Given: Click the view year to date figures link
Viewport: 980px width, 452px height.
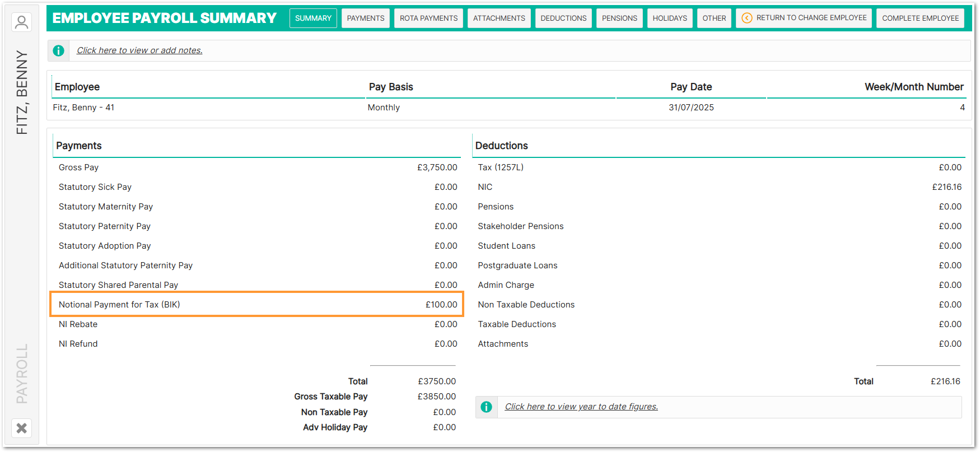Looking at the screenshot, I should 581,407.
